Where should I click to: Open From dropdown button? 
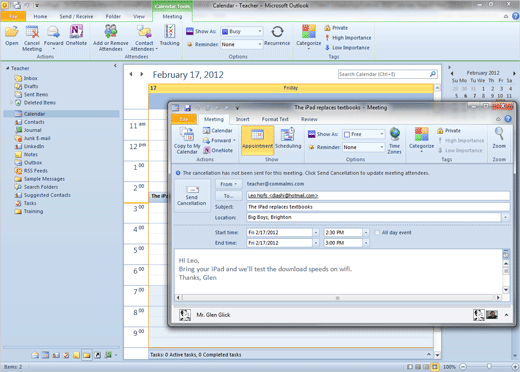228,184
